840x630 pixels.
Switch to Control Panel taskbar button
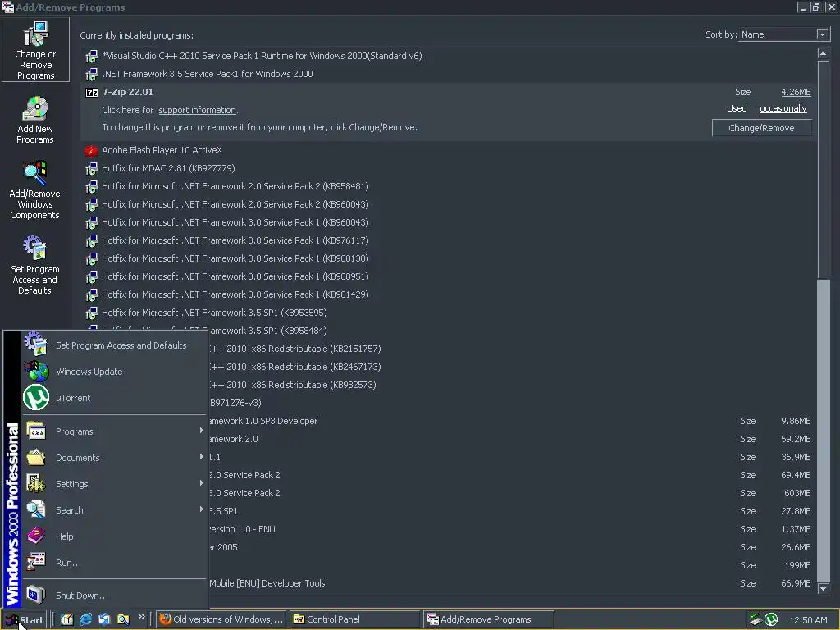355,619
